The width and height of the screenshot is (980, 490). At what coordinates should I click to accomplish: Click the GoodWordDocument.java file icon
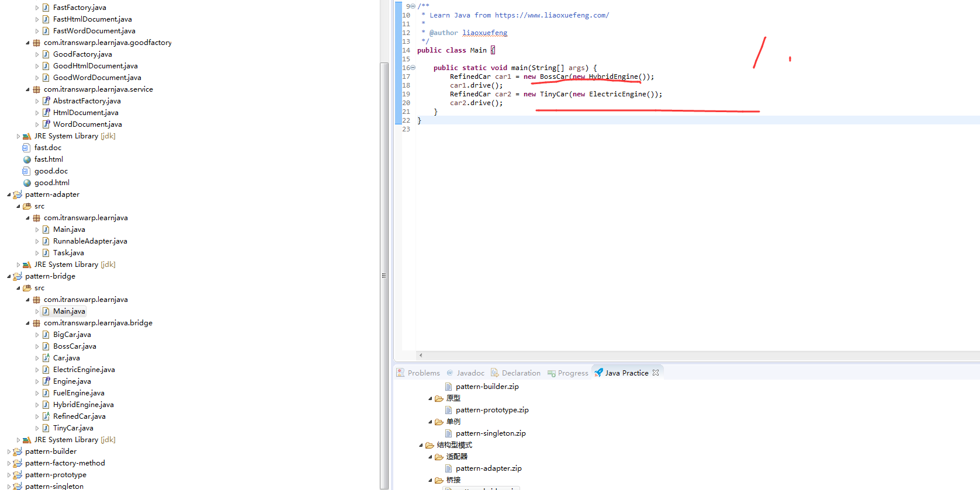(46, 78)
